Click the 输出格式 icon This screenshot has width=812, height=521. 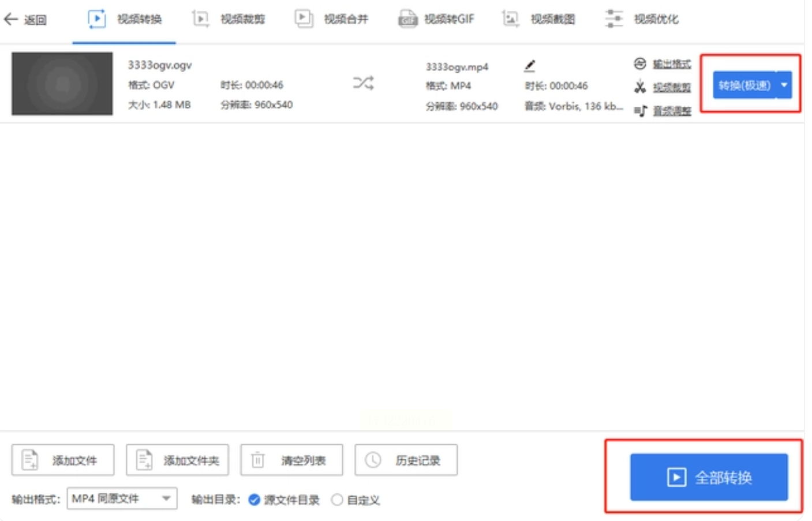coord(639,63)
